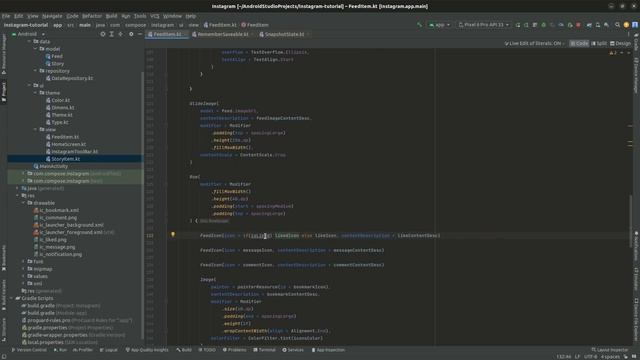640x360 pixels.
Task: Collapse the data folder in the tree
Action: tap(29, 42)
